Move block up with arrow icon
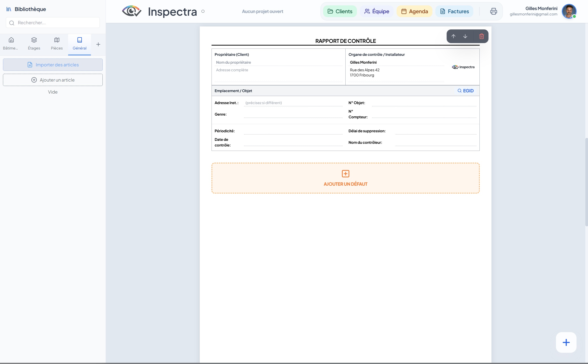The width and height of the screenshot is (588, 364). [453, 36]
